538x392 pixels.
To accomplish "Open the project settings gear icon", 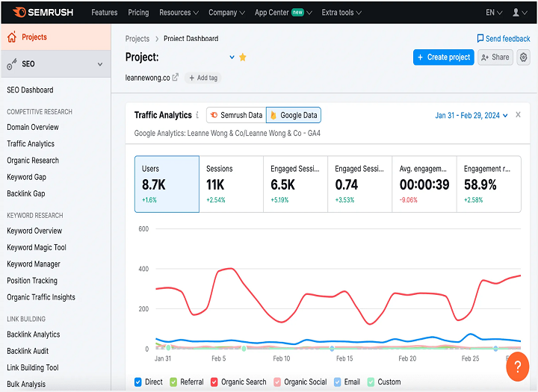I will (523, 57).
